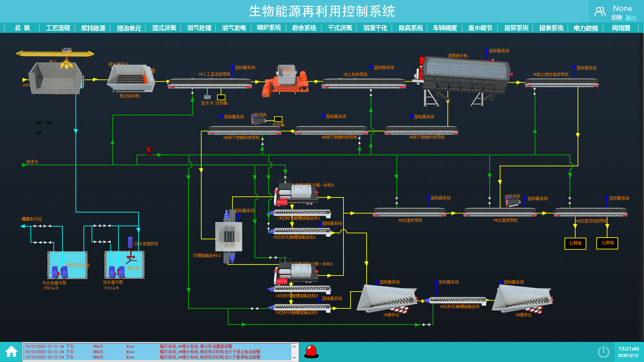Select the 2#缓存仓 buffer bin
Screen dimensions: 644x362
click(523, 299)
